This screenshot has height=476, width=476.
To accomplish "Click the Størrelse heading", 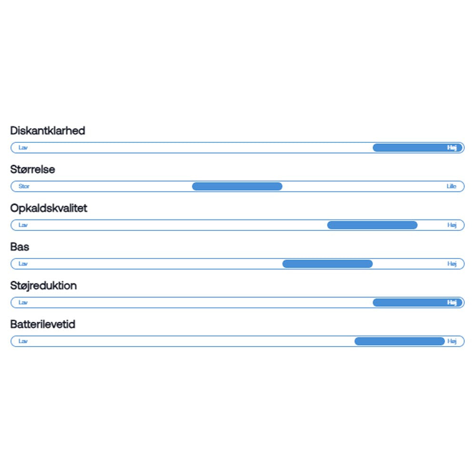I will pyautogui.click(x=32, y=169).
